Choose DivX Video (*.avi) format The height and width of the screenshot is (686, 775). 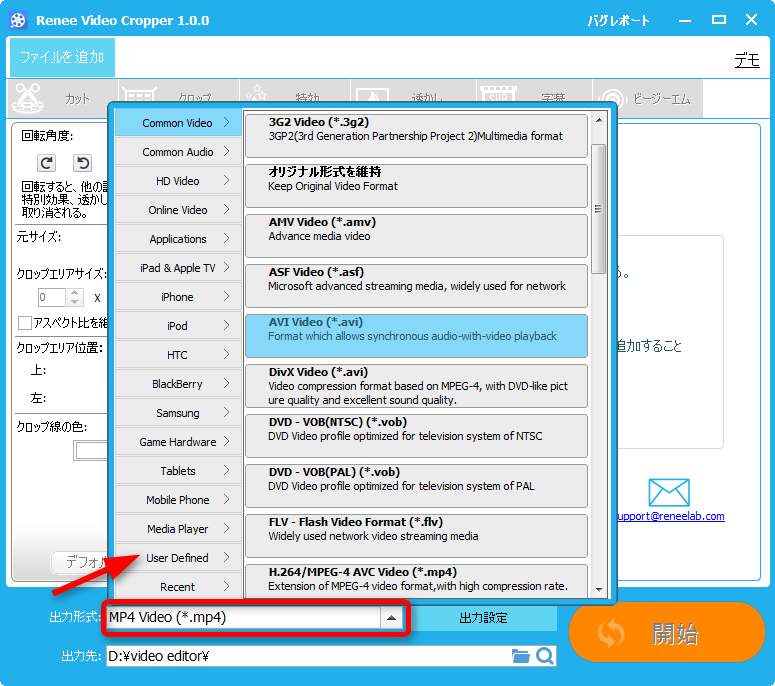click(x=416, y=386)
